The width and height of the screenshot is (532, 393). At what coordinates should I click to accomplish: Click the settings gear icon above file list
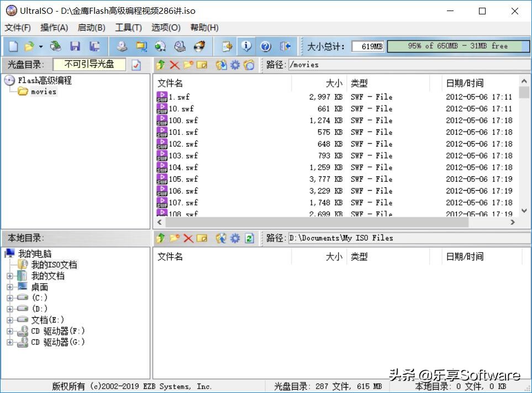click(x=235, y=65)
